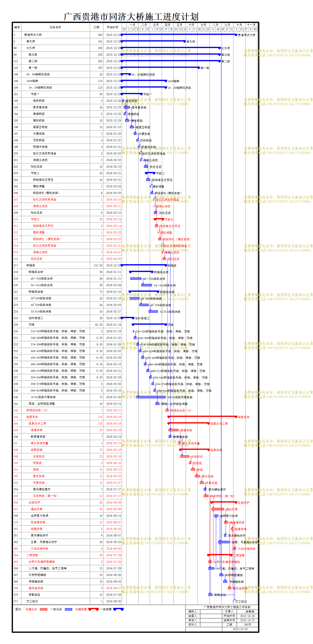Select the 临时墩施工 task name cell
Image resolution: width=313 pixels, height=644 pixels.
(x=36, y=318)
